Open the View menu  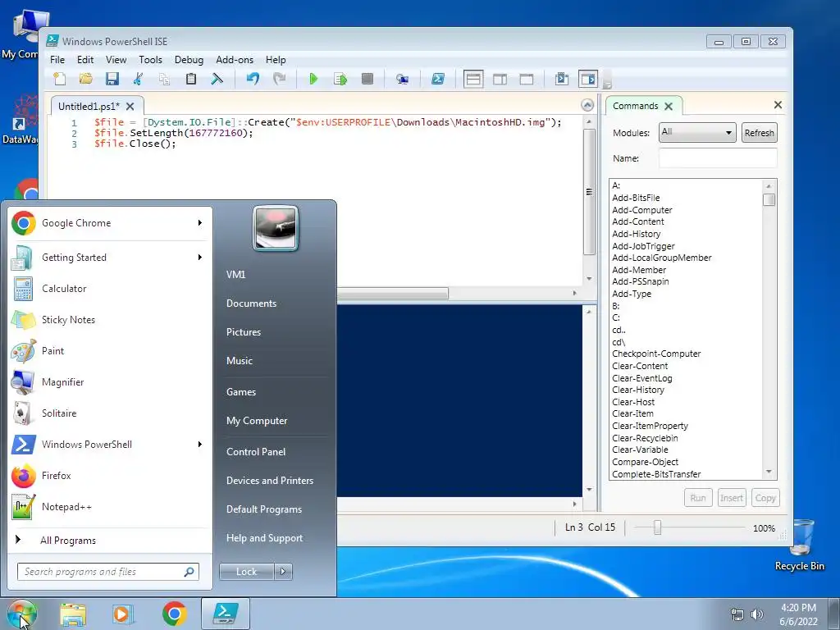[x=116, y=59]
